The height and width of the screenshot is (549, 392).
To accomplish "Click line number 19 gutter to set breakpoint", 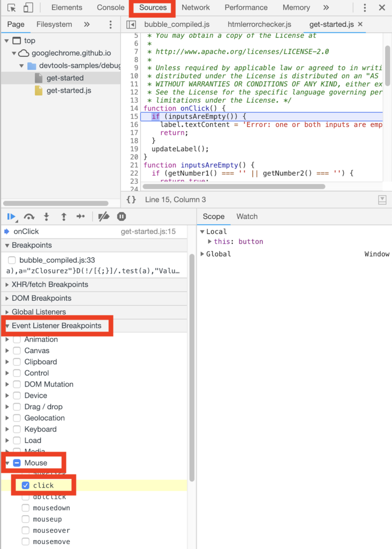I will pos(134,149).
